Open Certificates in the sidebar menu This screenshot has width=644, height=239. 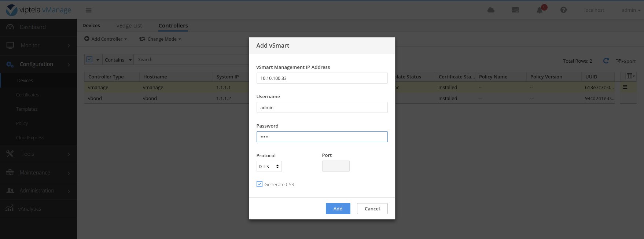27,95
